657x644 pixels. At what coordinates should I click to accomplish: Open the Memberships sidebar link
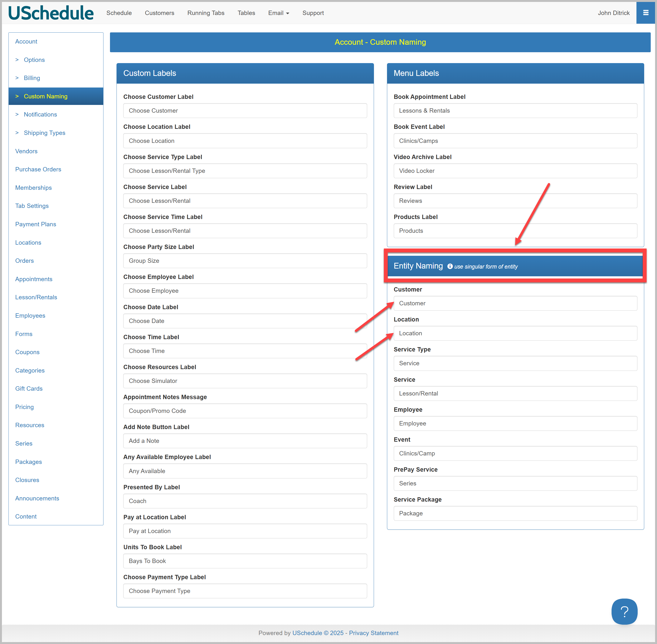click(x=33, y=188)
